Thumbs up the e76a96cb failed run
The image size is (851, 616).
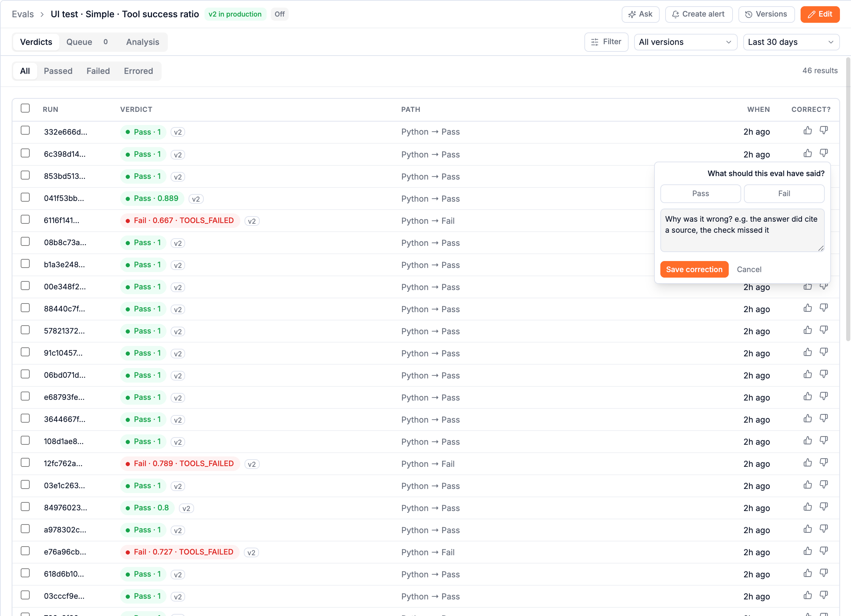click(x=807, y=551)
